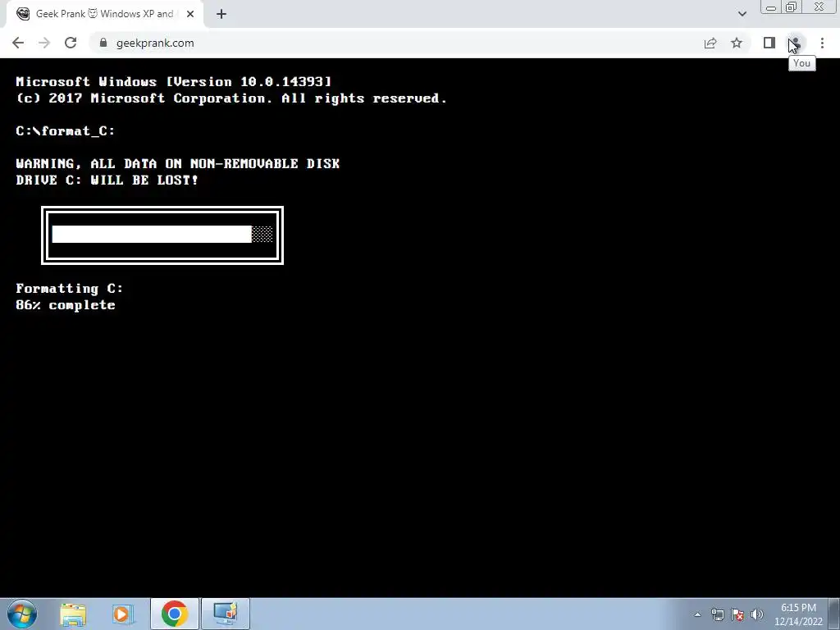Close the Geek Prank tab
Image resolution: width=840 pixels, height=630 pixels.
tap(190, 14)
